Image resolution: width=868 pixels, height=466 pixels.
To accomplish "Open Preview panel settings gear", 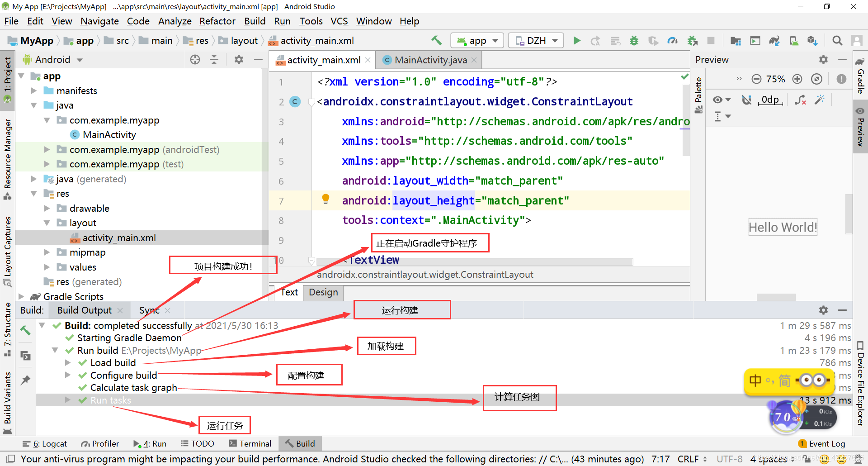I will click(x=823, y=60).
